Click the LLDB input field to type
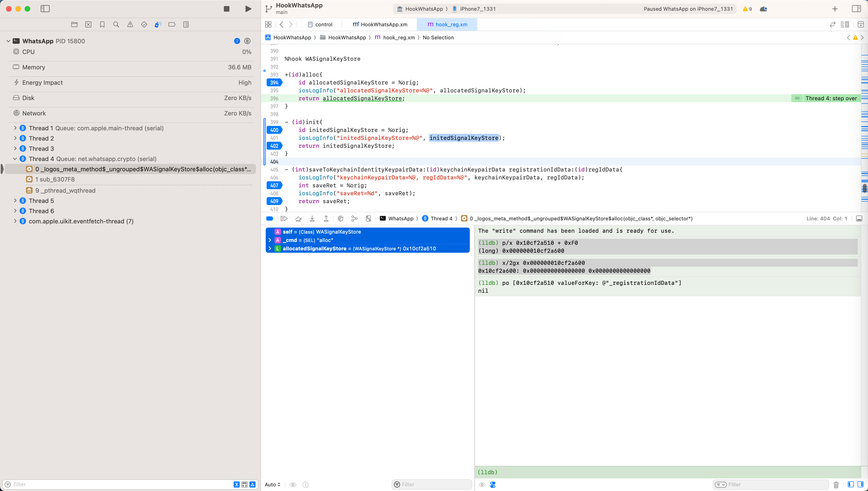The image size is (868, 491). [x=668, y=472]
